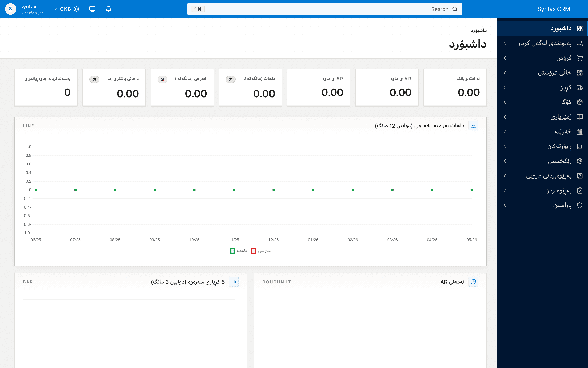Click the globe language icon
The width and height of the screenshot is (588, 368).
click(77, 9)
